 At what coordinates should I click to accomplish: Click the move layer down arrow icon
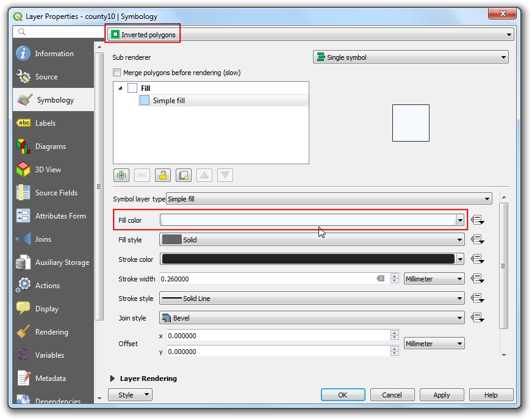click(225, 175)
